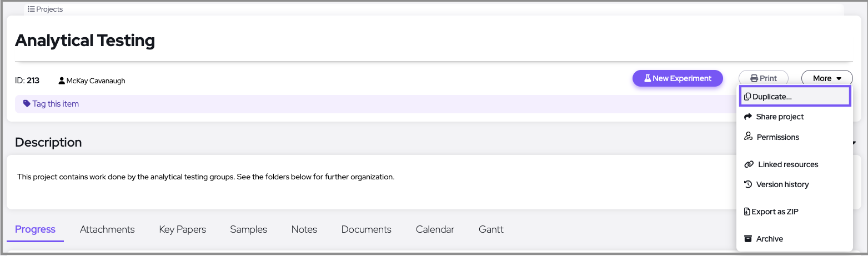Click the printer icon on Print
Viewport: 868px width, 256px height.
754,79
